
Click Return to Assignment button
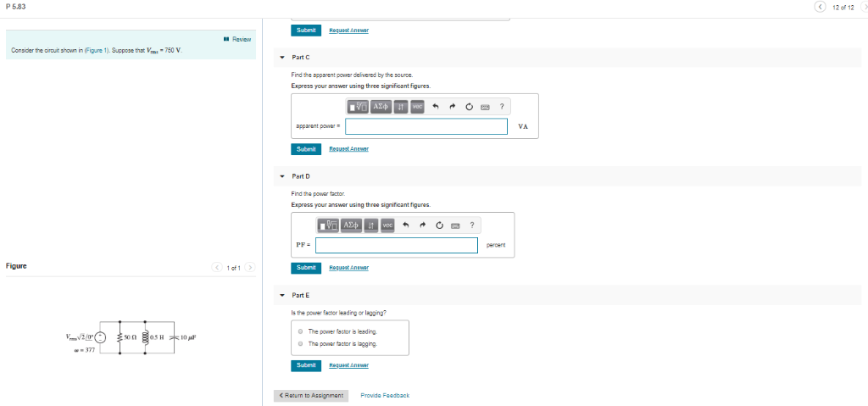point(311,396)
